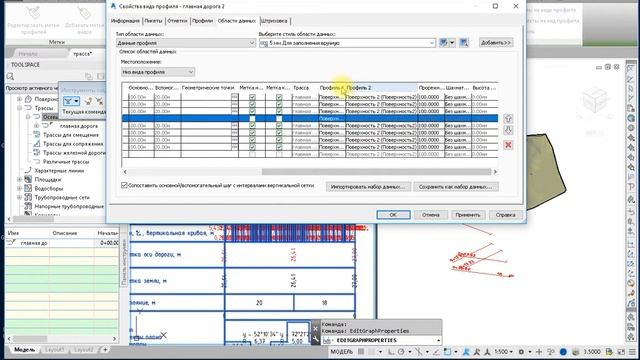This screenshot has height=360, width=640.
Task: Close the command line with X icon
Action: tap(316, 328)
